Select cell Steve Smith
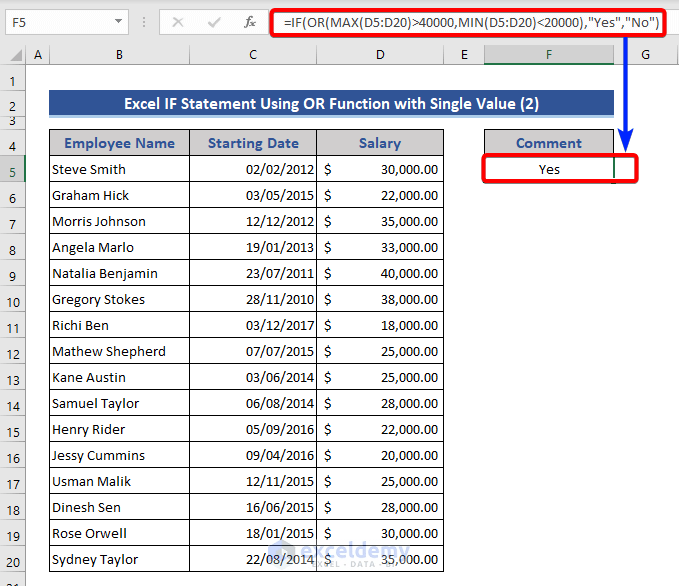This screenshot has height=586, width=679. click(x=120, y=169)
